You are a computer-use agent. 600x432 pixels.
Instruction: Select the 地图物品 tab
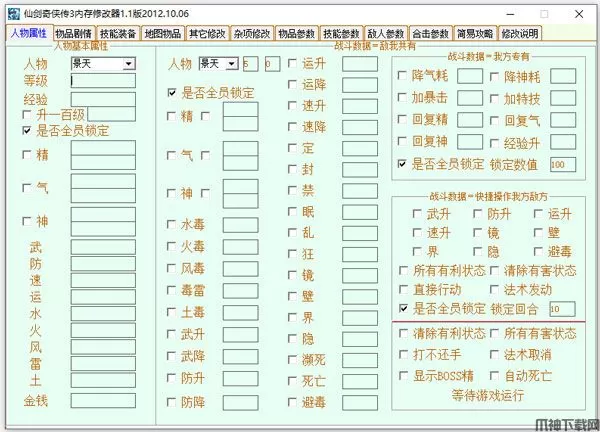[x=163, y=34]
